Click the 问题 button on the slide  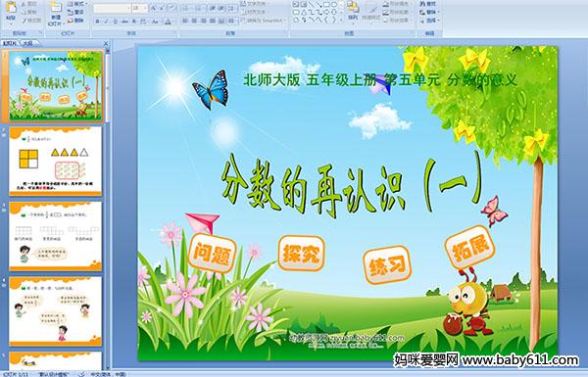point(212,253)
